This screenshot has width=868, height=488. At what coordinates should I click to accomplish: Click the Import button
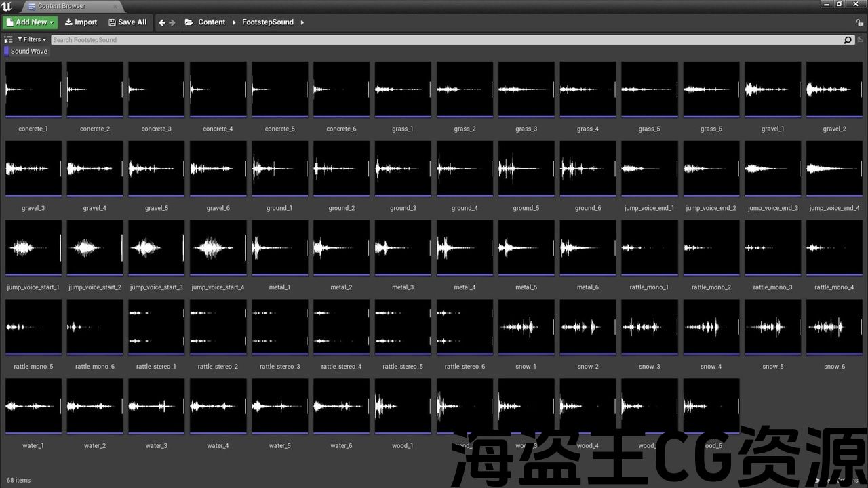coord(81,22)
